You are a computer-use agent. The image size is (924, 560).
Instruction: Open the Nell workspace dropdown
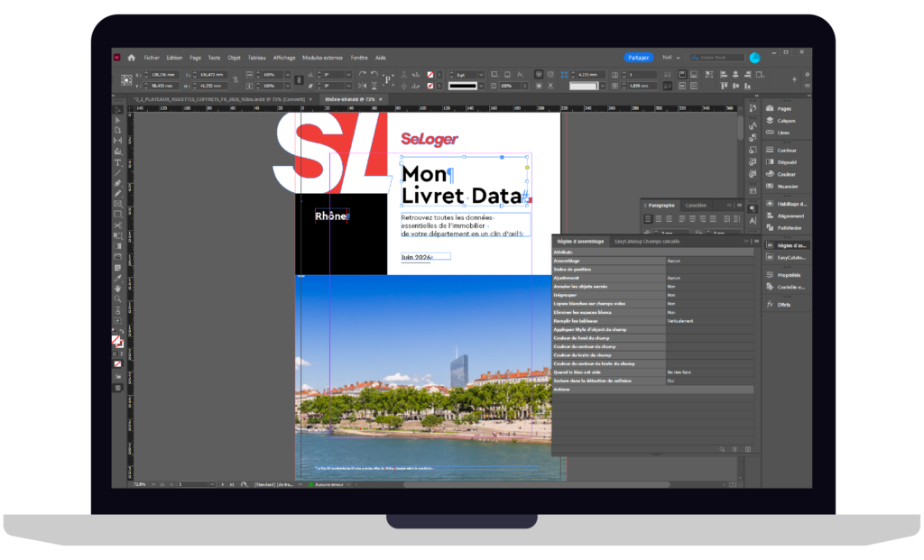click(670, 58)
